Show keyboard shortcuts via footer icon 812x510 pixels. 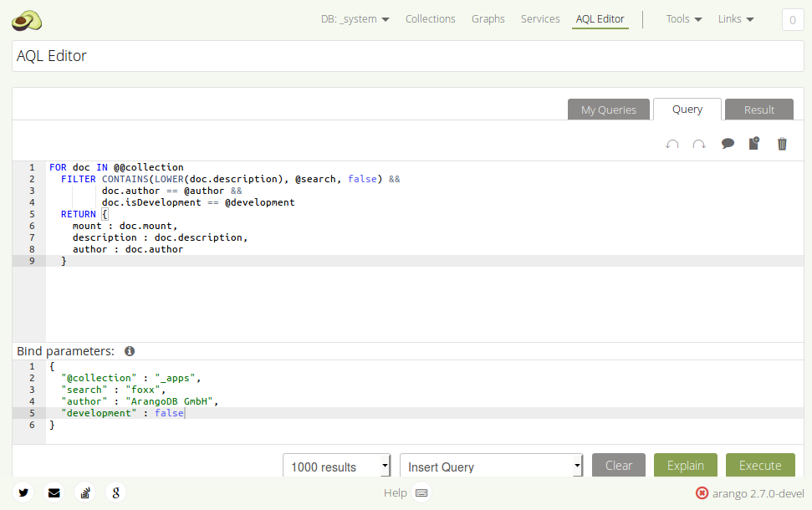[422, 492]
